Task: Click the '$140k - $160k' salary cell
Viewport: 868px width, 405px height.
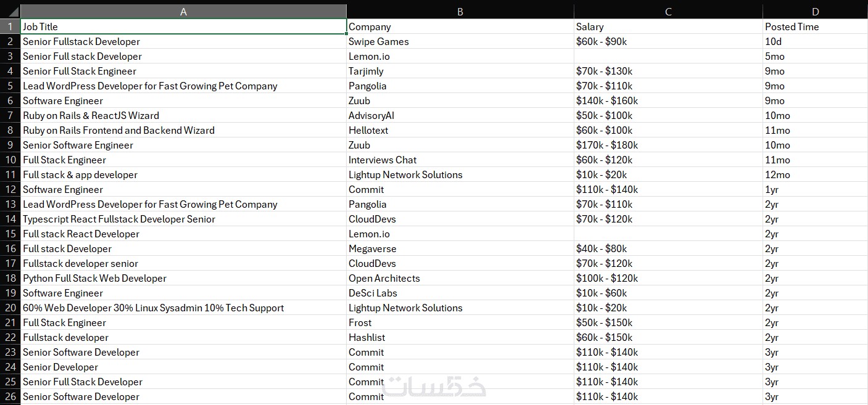Action: coord(668,100)
